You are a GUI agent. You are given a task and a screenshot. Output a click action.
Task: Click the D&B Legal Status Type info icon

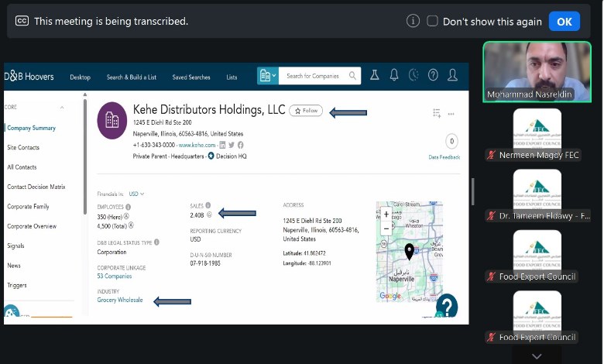tap(156, 242)
